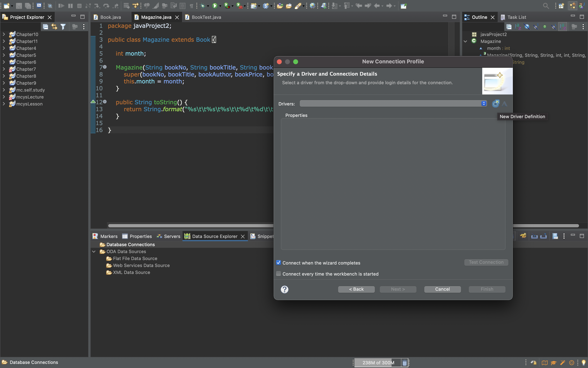
Task: Toggle Hide Non-Public Members green dot in Outline
Action: 545,27
